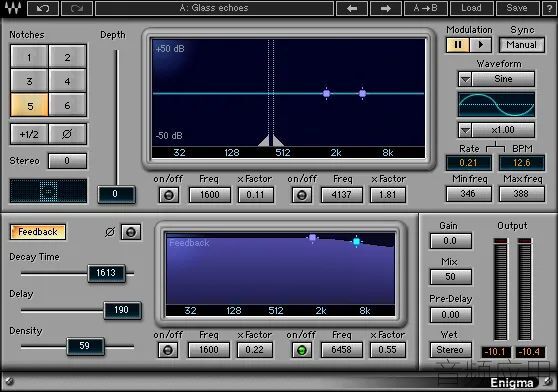Click the undo arrow button
Screen dimensions: 558x392
pos(43,8)
